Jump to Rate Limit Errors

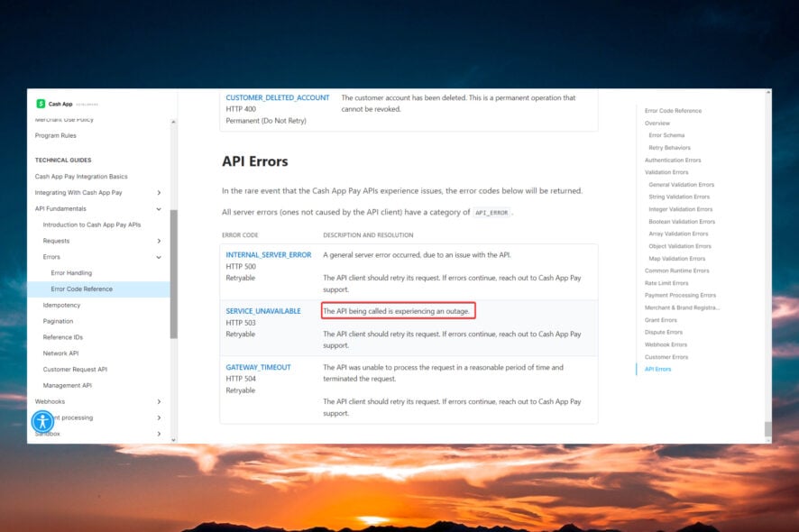tap(666, 283)
